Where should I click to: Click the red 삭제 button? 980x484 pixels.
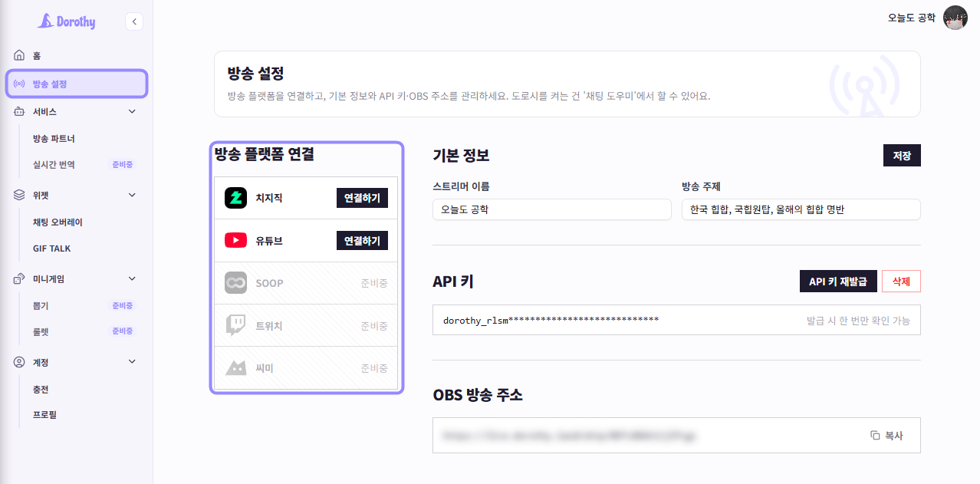tap(901, 282)
